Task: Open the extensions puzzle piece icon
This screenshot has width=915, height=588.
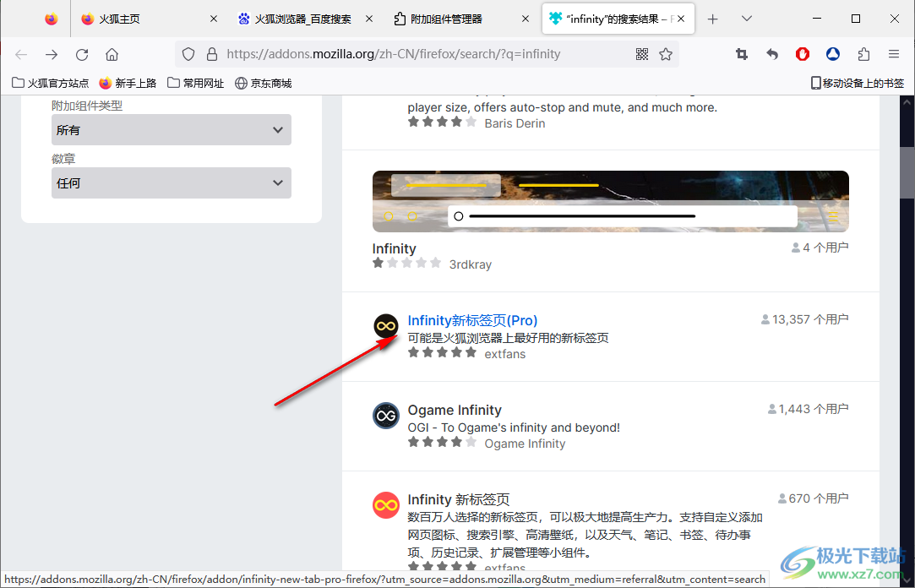Action: pos(863,54)
